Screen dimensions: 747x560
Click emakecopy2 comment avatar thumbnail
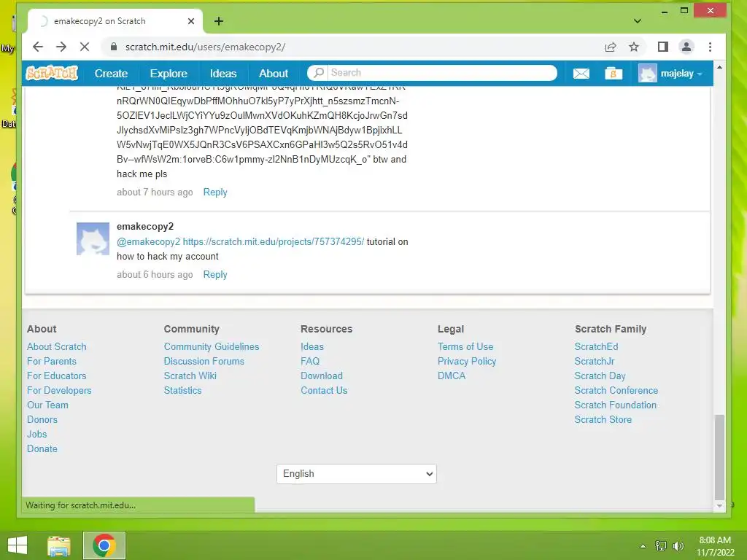(x=93, y=238)
